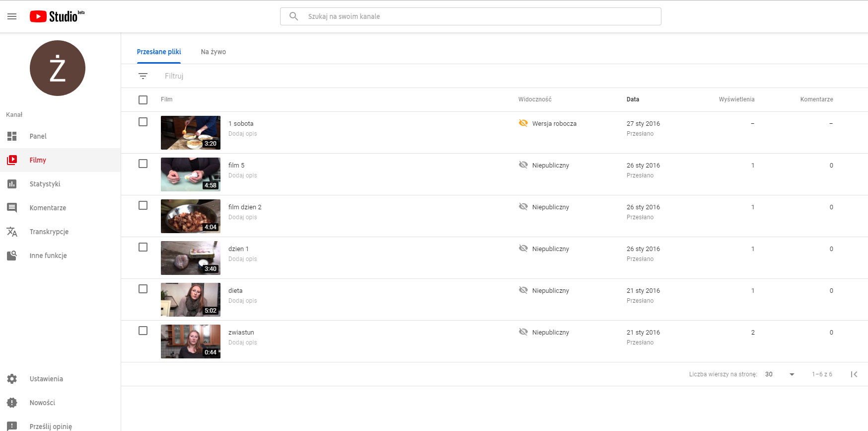Open the hamburger navigation menu
The height and width of the screenshot is (431, 868).
point(12,16)
